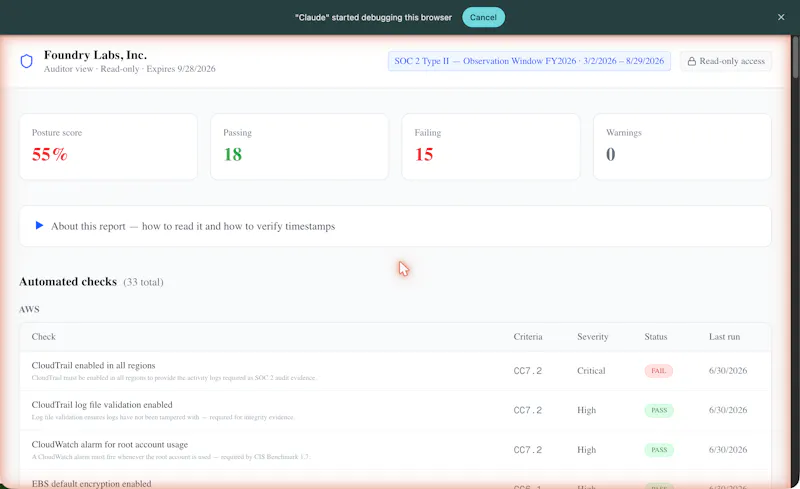Click the lock icon beside Read-only access
The height and width of the screenshot is (489, 800).
(x=691, y=61)
